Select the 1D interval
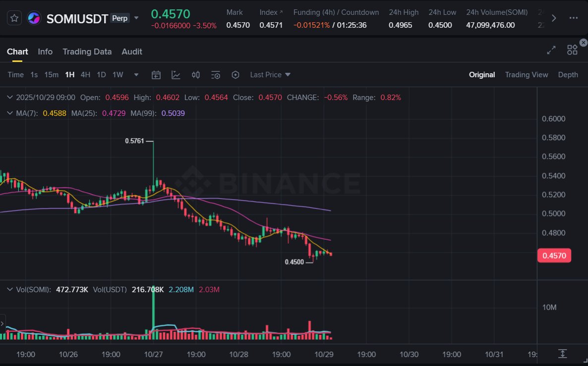This screenshot has height=366, width=588. 101,75
